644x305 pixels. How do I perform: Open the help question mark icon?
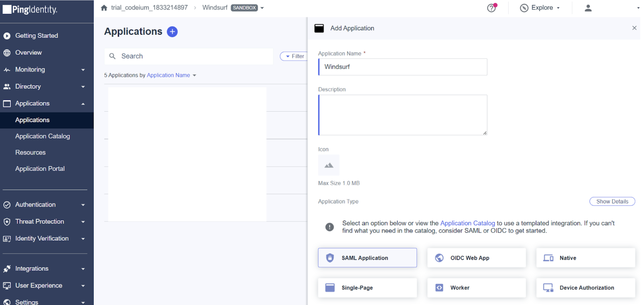[491, 8]
